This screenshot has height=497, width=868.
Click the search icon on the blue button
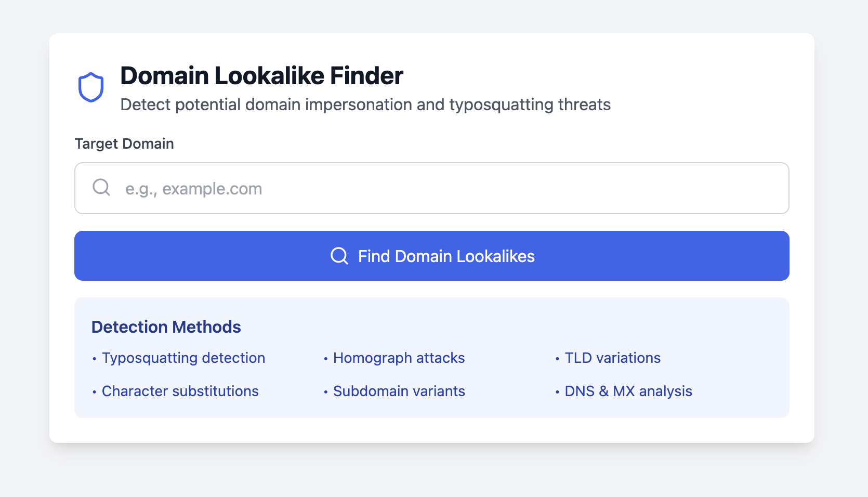click(338, 256)
